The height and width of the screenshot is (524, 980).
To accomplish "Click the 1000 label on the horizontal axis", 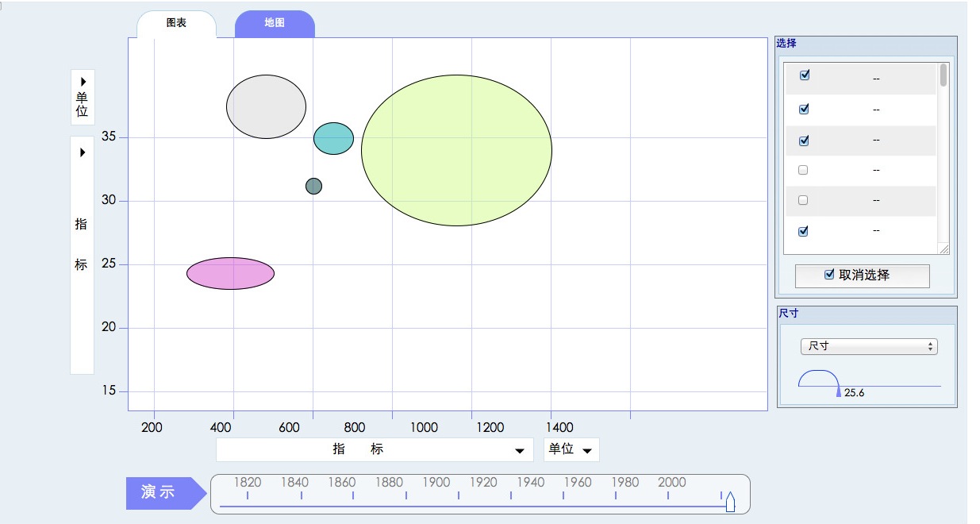I will [425, 428].
